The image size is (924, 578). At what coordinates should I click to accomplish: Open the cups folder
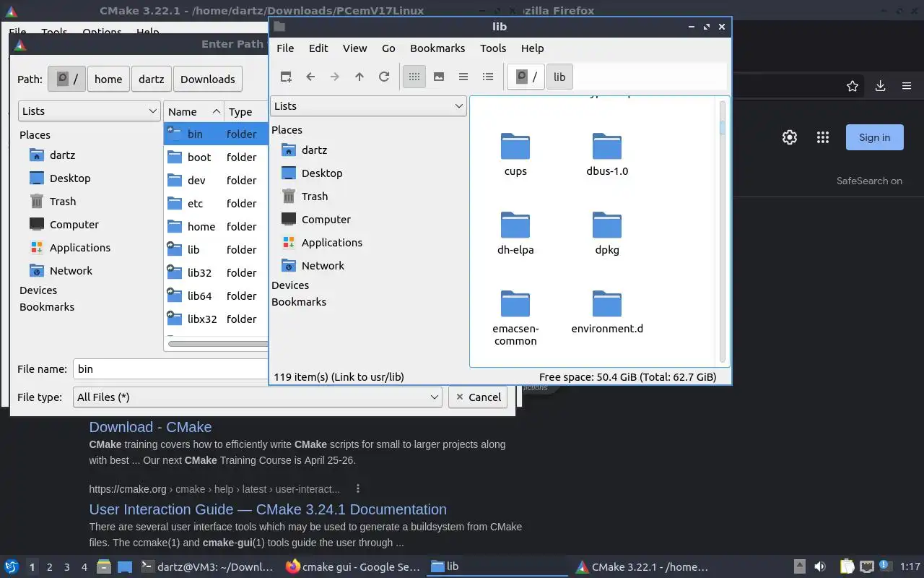[515, 155]
